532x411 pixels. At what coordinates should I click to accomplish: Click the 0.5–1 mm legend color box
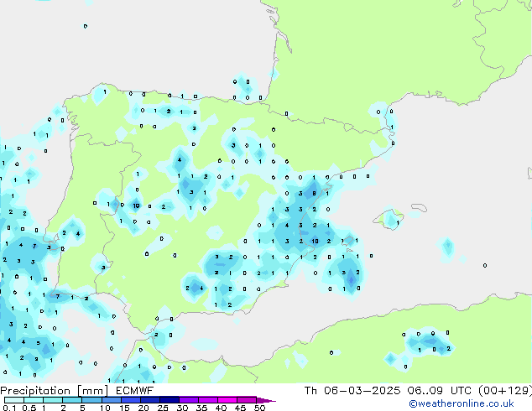34,400
